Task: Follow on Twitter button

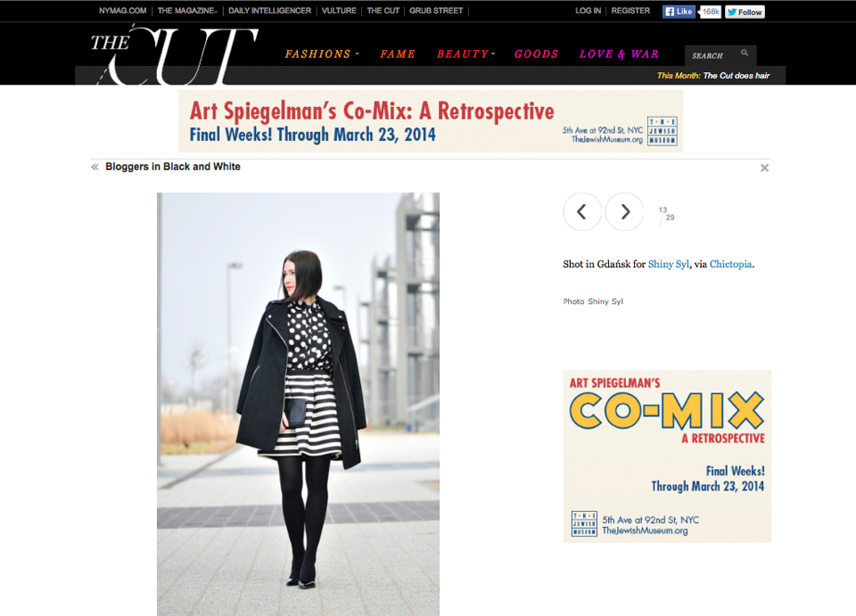Action: [x=745, y=12]
